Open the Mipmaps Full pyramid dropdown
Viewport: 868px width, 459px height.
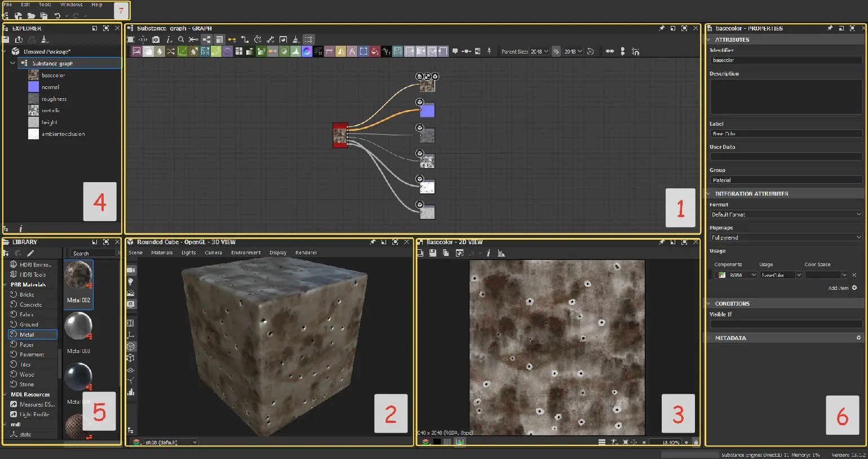click(x=786, y=237)
